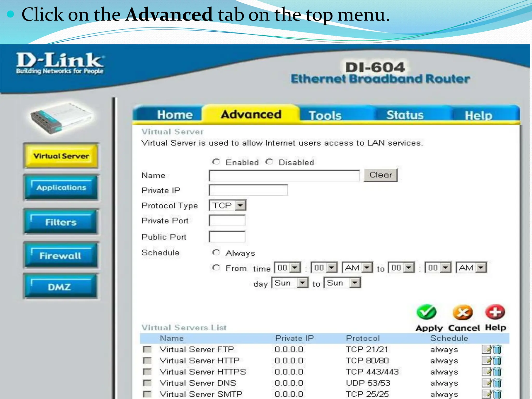Click the Clear button
Viewport: 532px width, 399px height.
381,175
